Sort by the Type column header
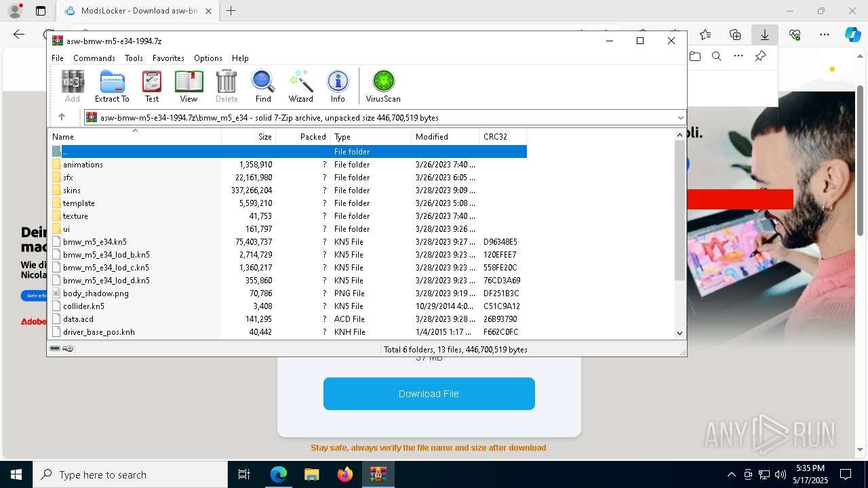This screenshot has height=488, width=868. [370, 136]
